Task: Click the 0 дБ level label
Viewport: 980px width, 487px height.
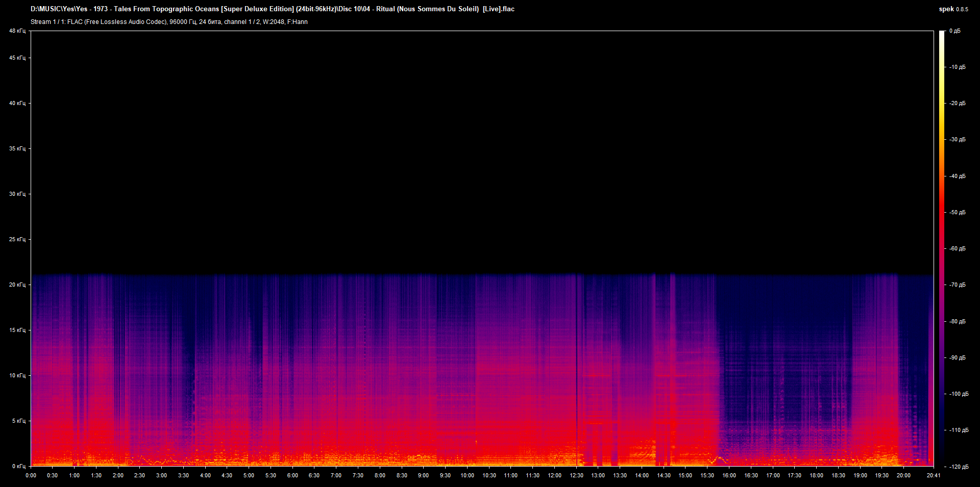Action: coord(955,31)
